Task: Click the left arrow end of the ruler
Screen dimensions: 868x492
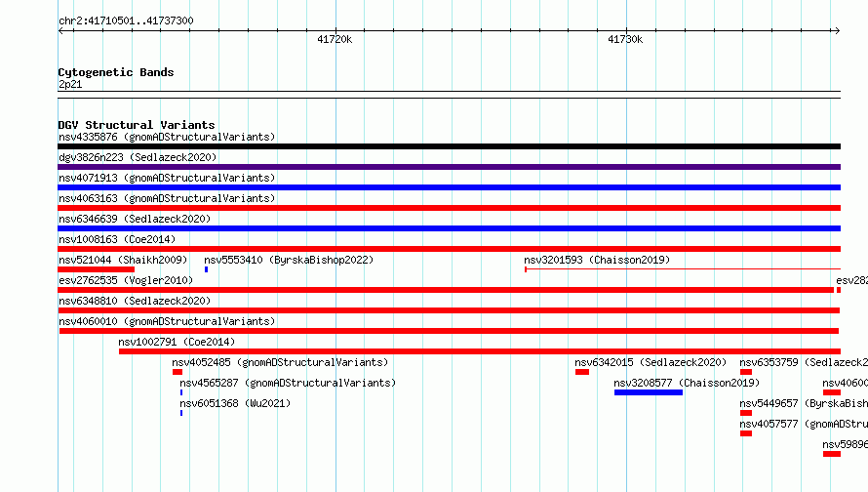Action: point(60,30)
